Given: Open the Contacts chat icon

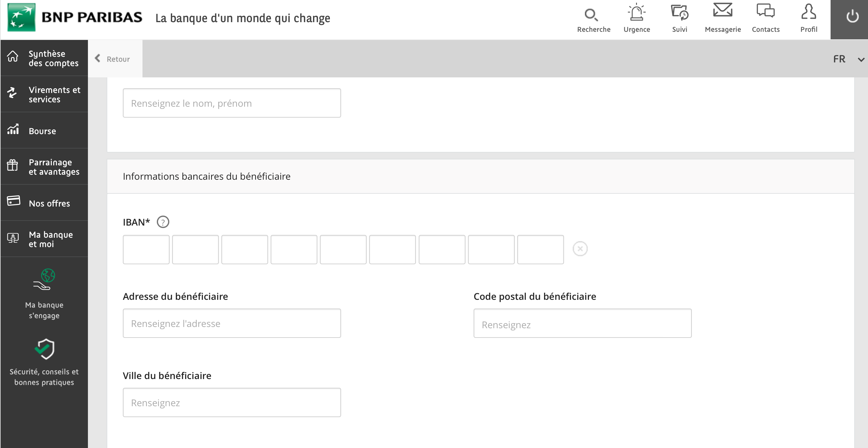Looking at the screenshot, I should [x=765, y=10].
